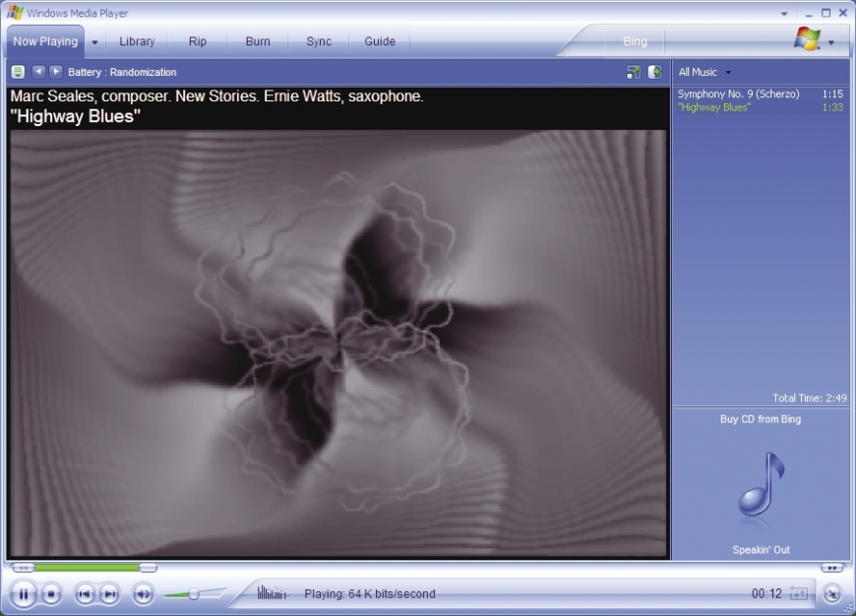Click the audio level bars icon

pos(272,593)
